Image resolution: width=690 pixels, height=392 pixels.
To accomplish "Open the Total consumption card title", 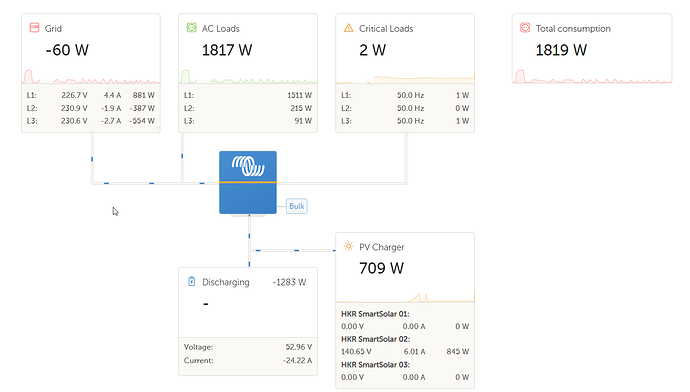I will point(573,29).
